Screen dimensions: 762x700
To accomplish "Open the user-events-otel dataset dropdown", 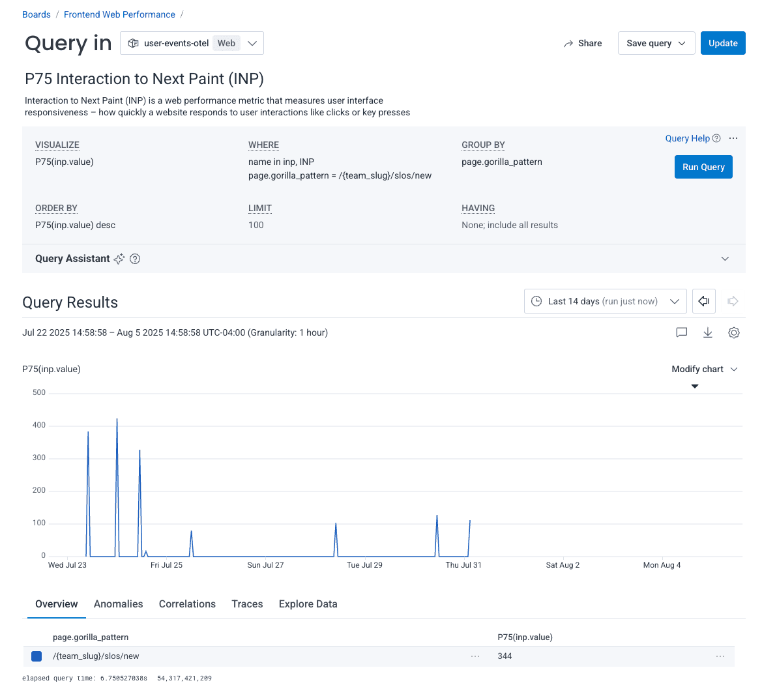I will [x=192, y=43].
